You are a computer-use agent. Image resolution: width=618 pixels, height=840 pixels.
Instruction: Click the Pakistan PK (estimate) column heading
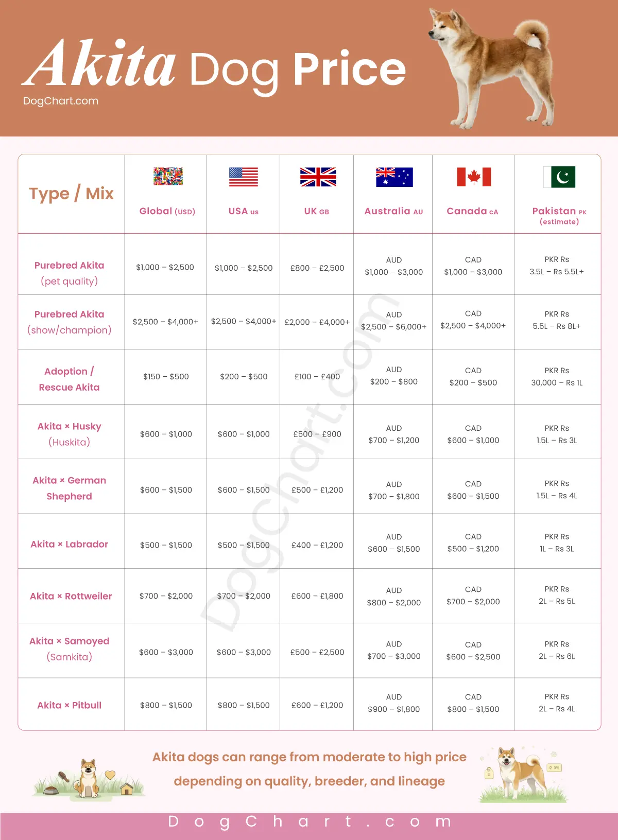559,216
